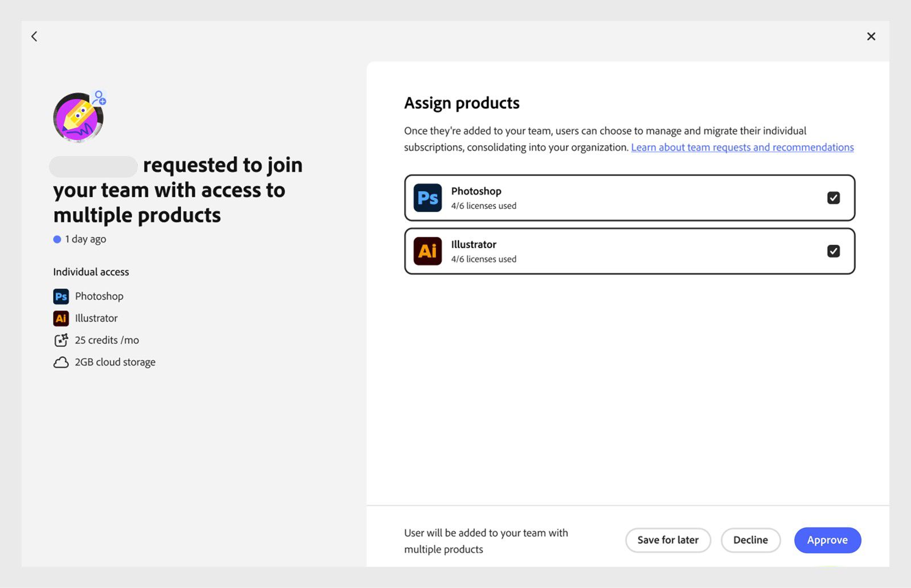911x588 pixels.
Task: Toggle the Photoshop license assignment off
Action: tap(833, 198)
